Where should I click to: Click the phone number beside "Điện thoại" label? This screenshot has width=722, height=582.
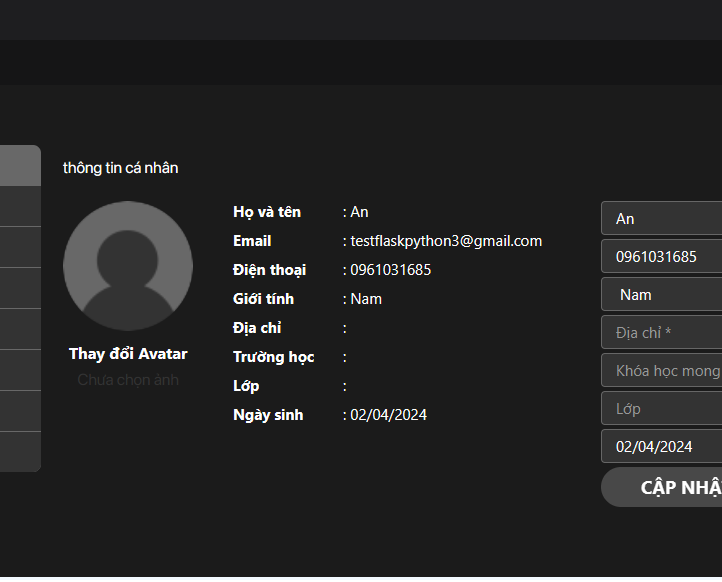click(390, 270)
